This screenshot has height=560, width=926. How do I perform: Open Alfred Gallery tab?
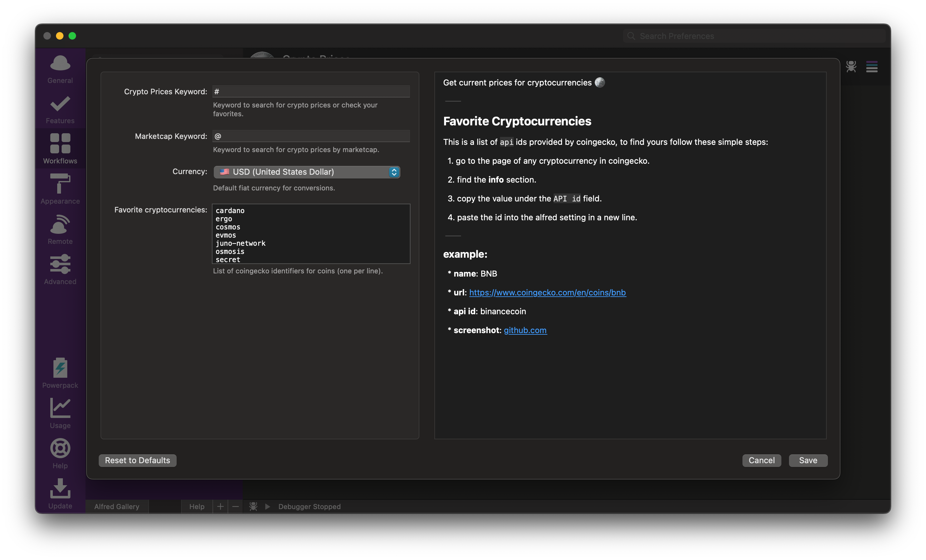coord(116,506)
